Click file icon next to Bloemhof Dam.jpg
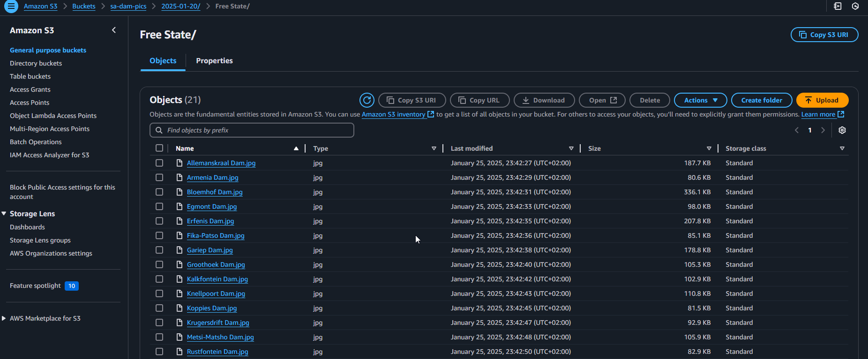 (x=179, y=192)
